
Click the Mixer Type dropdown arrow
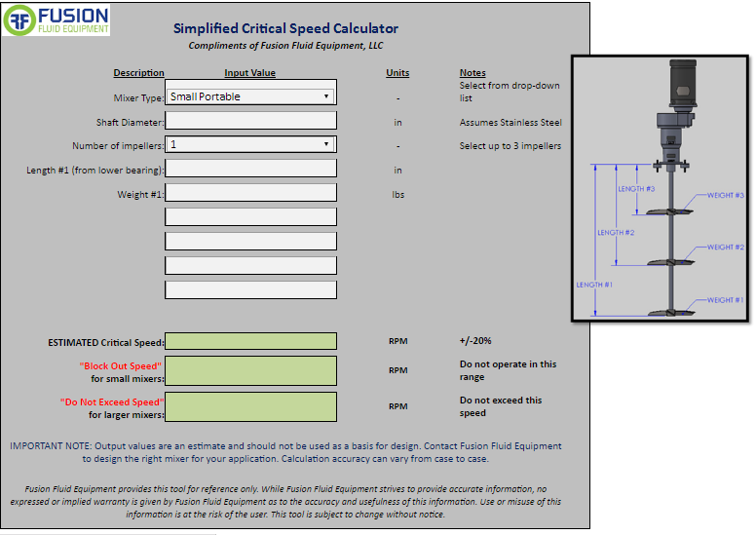(x=326, y=96)
